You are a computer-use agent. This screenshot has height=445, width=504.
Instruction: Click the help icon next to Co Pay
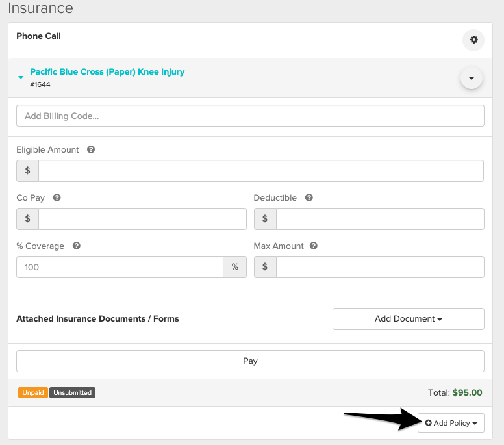57,197
